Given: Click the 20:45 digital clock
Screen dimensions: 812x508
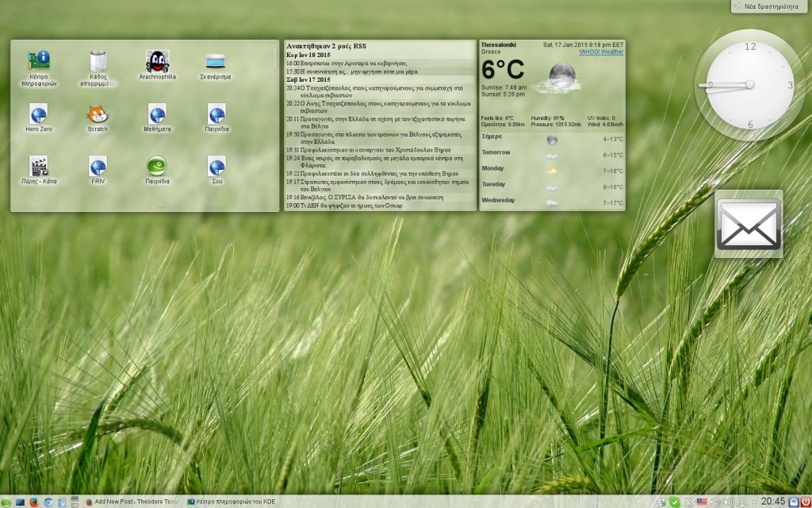Looking at the screenshot, I should [x=773, y=502].
